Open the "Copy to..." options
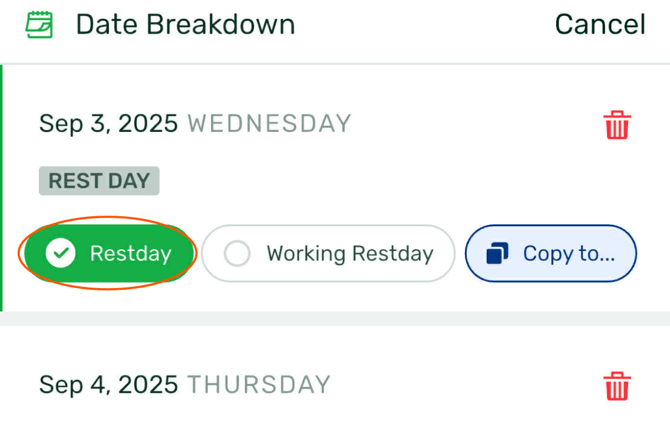This screenshot has width=670, height=440. pyautogui.click(x=551, y=254)
